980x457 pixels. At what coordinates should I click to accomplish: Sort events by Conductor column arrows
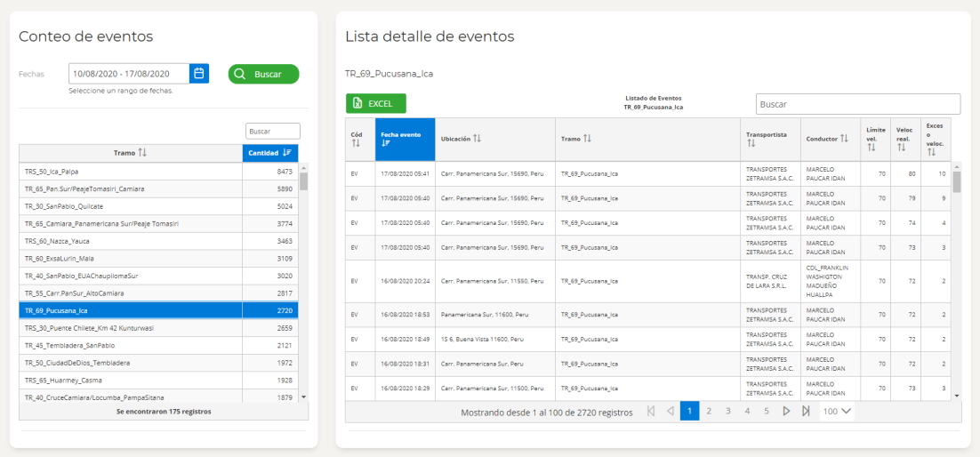click(844, 139)
